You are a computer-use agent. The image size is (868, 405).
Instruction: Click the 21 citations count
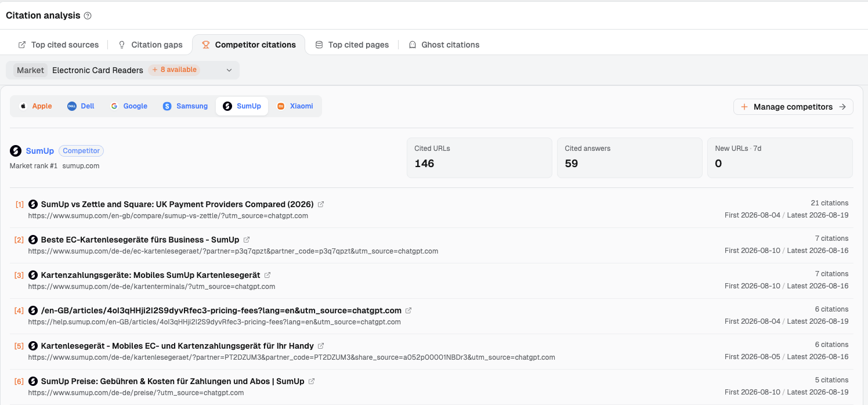829,203
